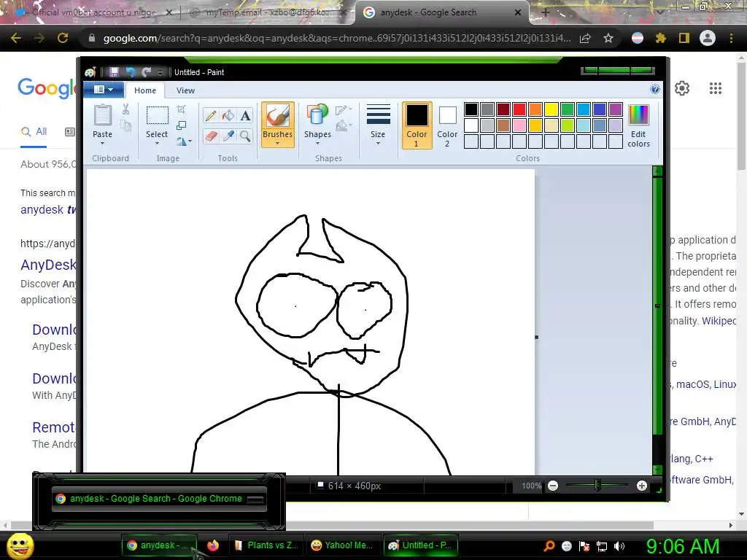This screenshot has height=560, width=747.
Task: Click the Firefox taskbar icon
Action: [212, 545]
